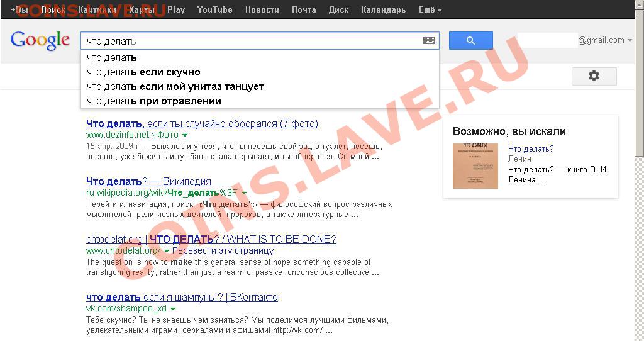Open the green arrow next to www.dezinfo.net
Screen dimensions: 644x341
pos(185,135)
